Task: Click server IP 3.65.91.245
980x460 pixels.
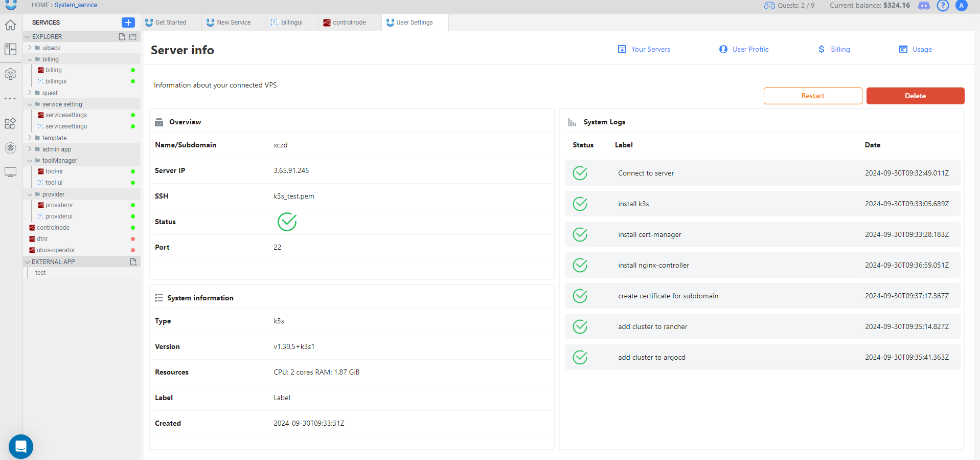Action: pos(291,170)
